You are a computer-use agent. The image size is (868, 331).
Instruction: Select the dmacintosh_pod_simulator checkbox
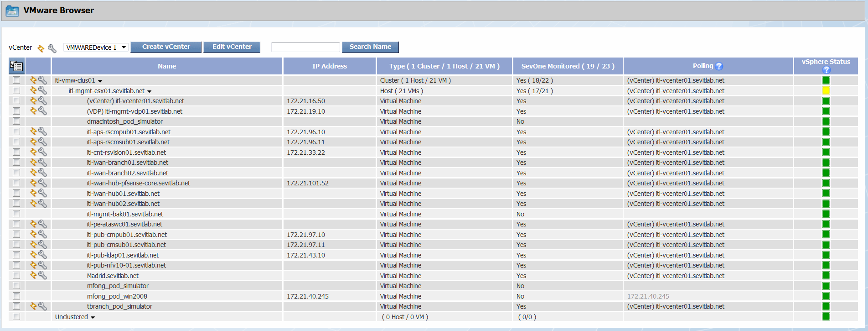(x=16, y=121)
